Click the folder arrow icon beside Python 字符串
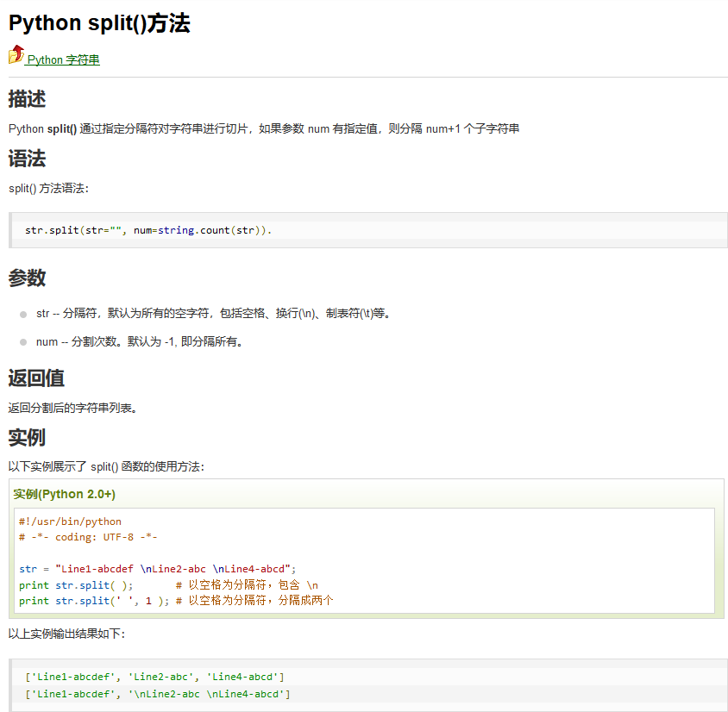 pyautogui.click(x=16, y=54)
